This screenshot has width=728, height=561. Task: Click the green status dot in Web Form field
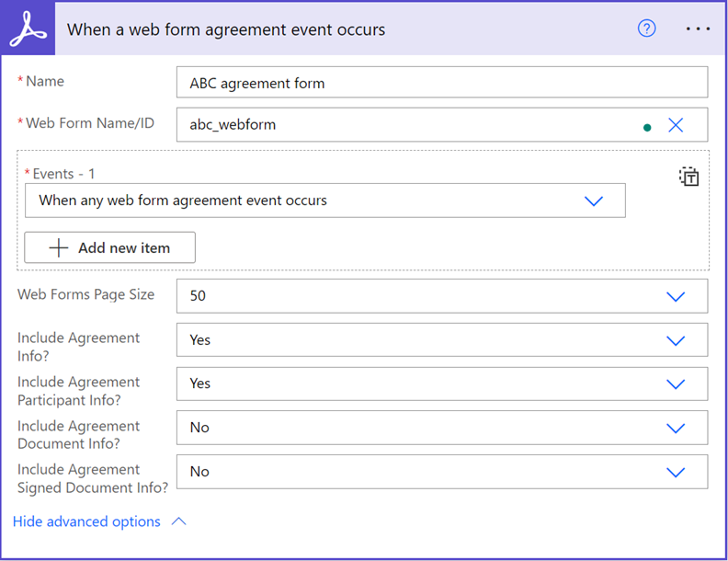tap(647, 127)
